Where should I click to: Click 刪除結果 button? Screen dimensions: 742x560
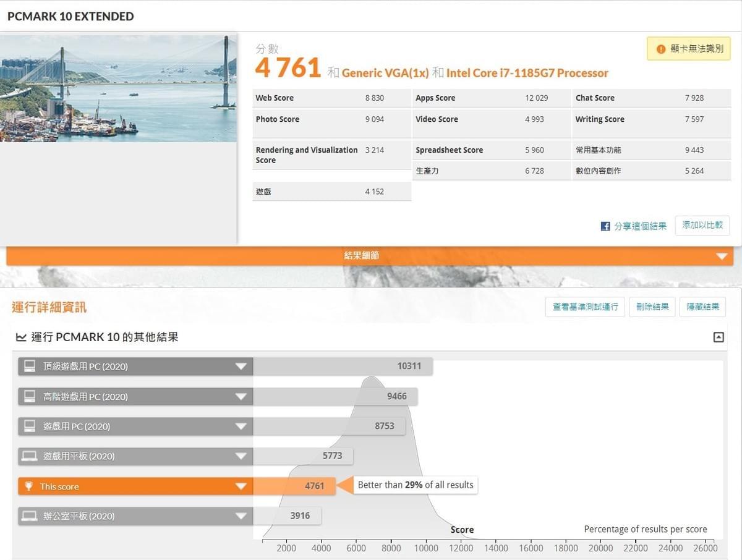(652, 307)
